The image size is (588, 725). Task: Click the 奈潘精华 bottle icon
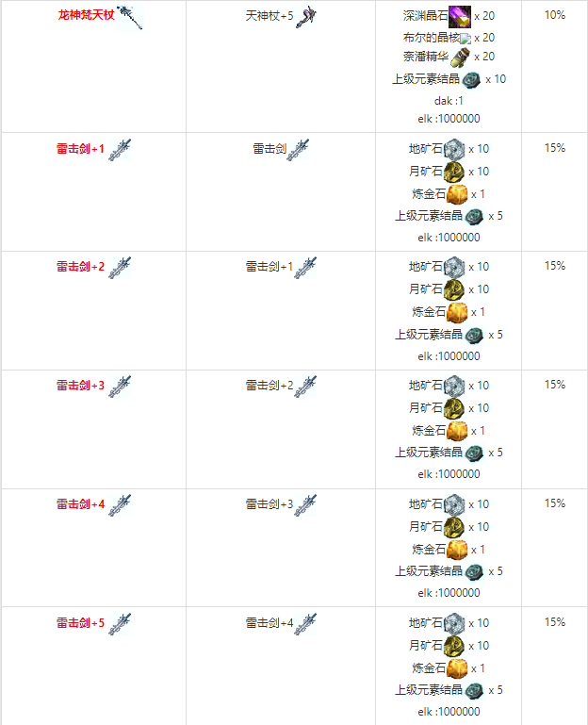460,58
